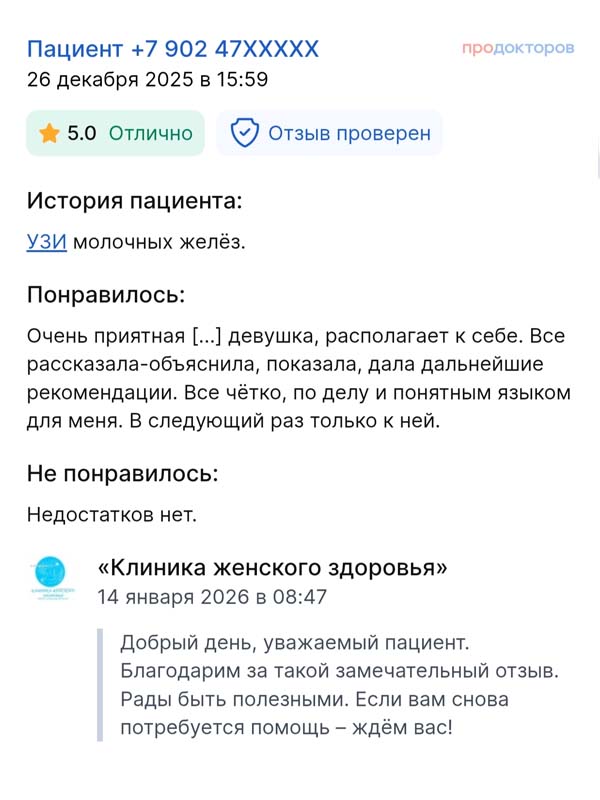Click the gold star rating icon

pyautogui.click(x=50, y=133)
